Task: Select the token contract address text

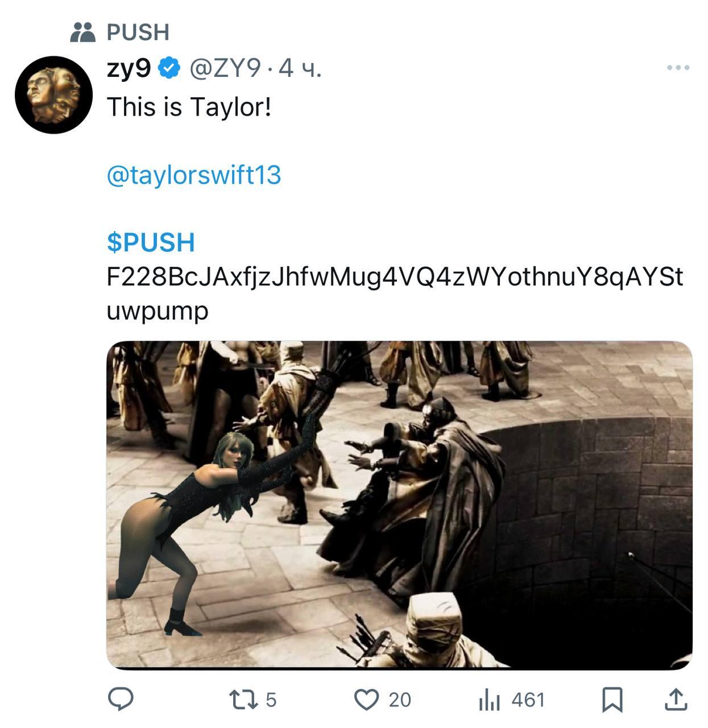Action: point(395,293)
